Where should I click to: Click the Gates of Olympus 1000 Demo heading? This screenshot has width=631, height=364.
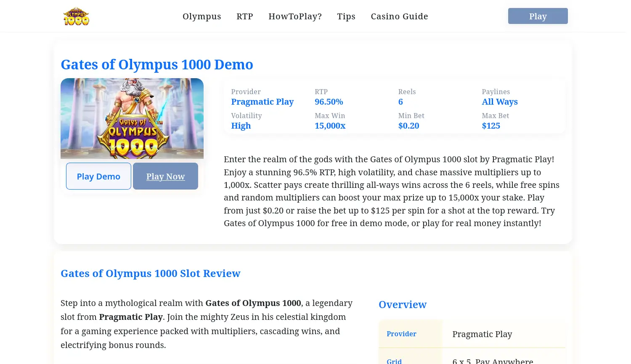157,65
